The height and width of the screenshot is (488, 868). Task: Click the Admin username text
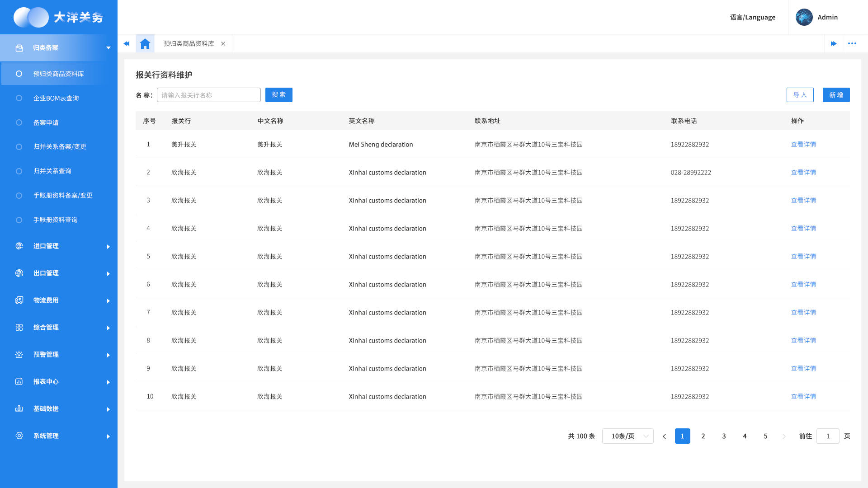pyautogui.click(x=827, y=17)
